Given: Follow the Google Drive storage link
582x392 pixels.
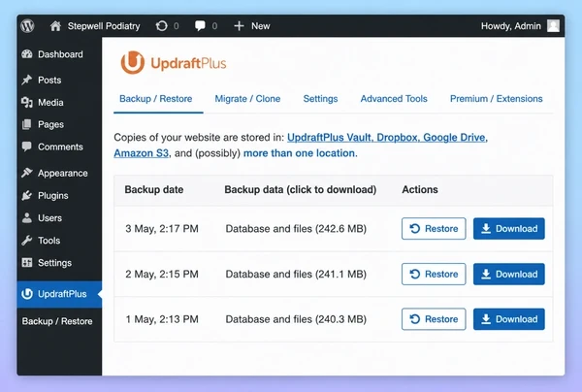Looking at the screenshot, I should tap(454, 138).
